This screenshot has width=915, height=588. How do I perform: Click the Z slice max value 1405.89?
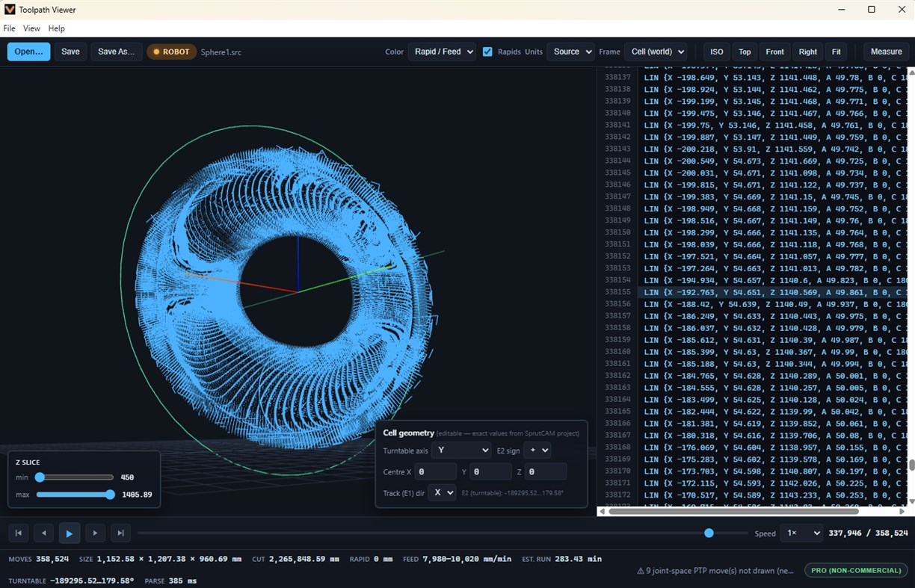tap(138, 495)
